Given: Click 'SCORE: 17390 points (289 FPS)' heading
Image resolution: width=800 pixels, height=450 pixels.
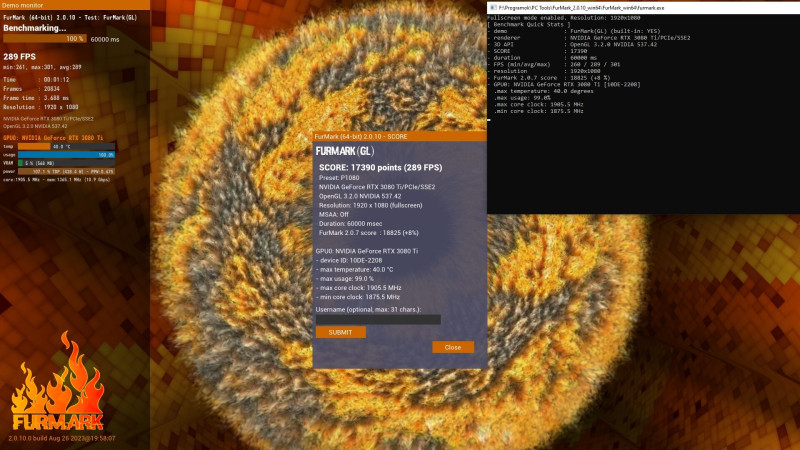Looking at the screenshot, I should coord(381,167).
